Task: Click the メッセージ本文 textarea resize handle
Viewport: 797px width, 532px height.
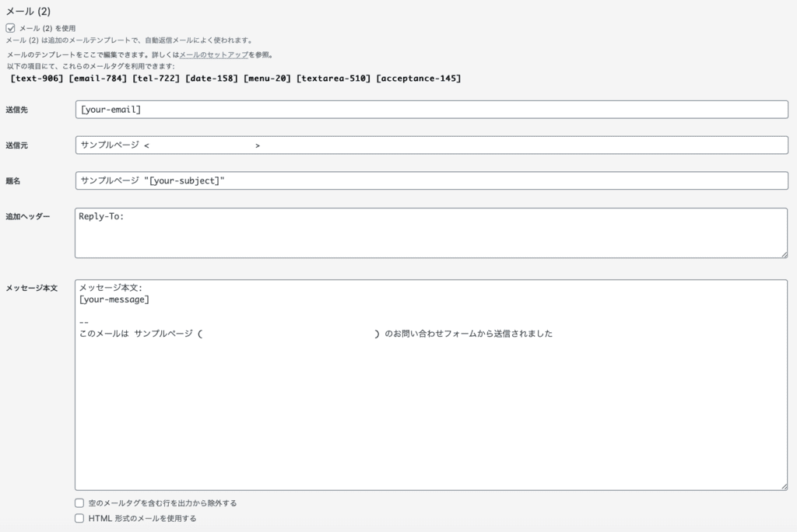Action: pos(785,486)
